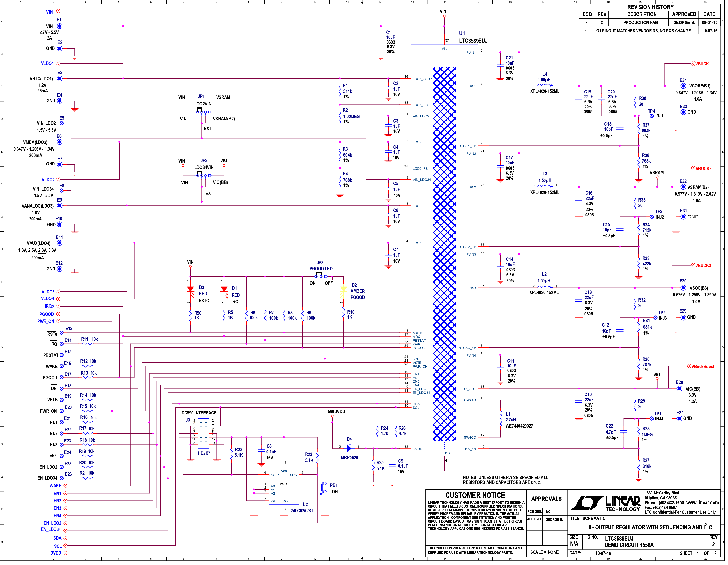Select the red LED D3 RSTO symbol
Viewport: 728px width, 565px height.
[191, 291]
